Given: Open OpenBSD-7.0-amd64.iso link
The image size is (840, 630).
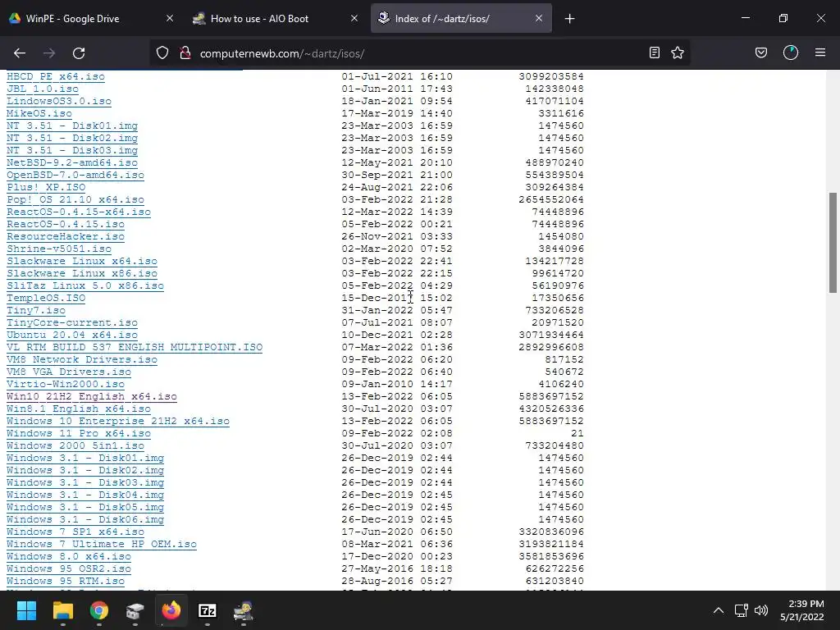Looking at the screenshot, I should click(75, 175).
